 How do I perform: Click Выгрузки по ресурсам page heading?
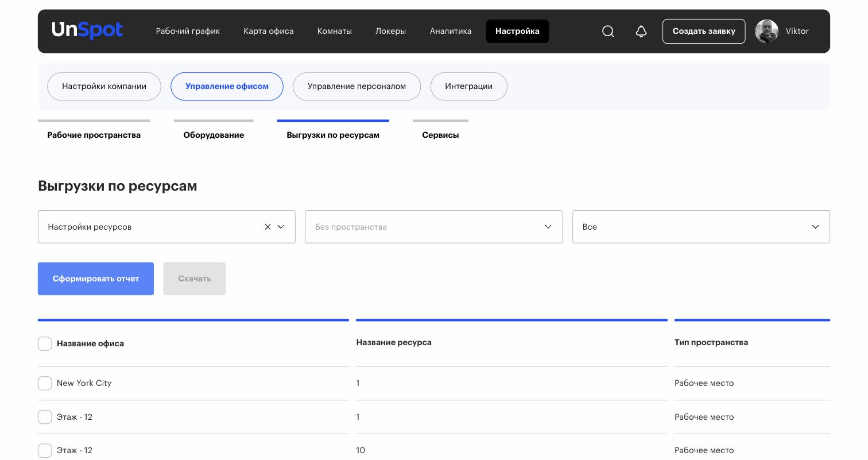pyautogui.click(x=118, y=186)
